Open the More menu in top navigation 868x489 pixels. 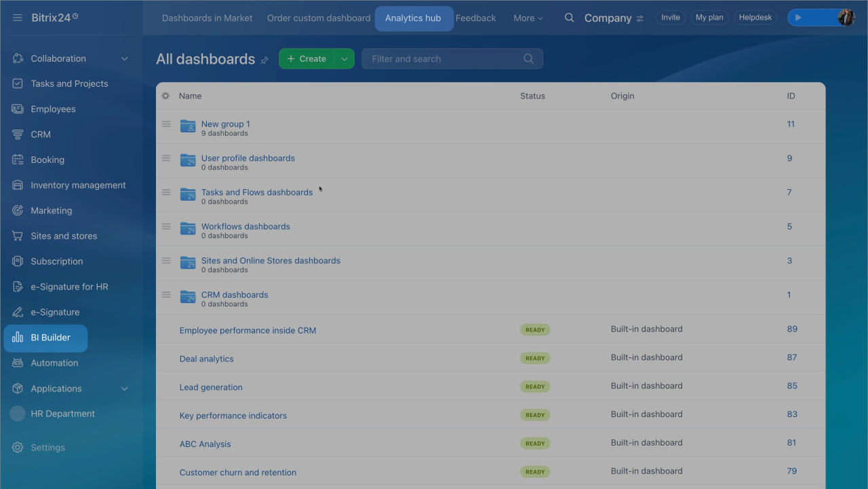click(528, 18)
